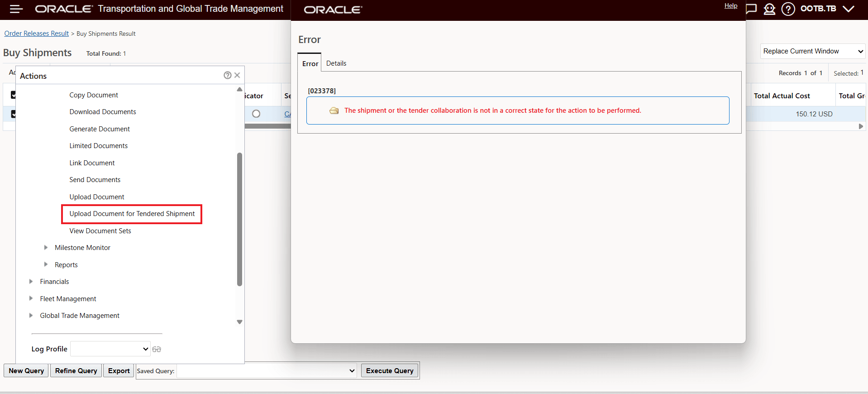Image resolution: width=868 pixels, height=394 pixels.
Task: Toggle the header select-all checkbox
Action: [13, 95]
